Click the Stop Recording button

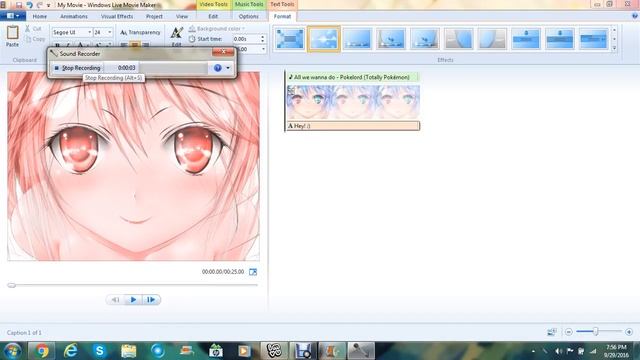tap(77, 68)
